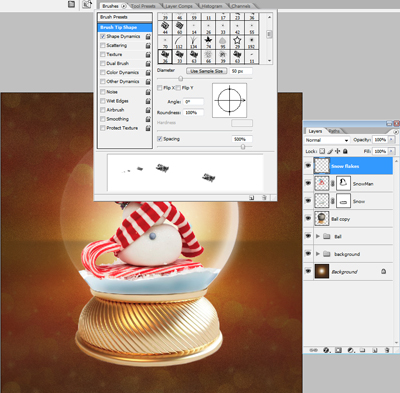This screenshot has height=393, width=400.
Task: Click the Roundness input field
Action: [194, 113]
